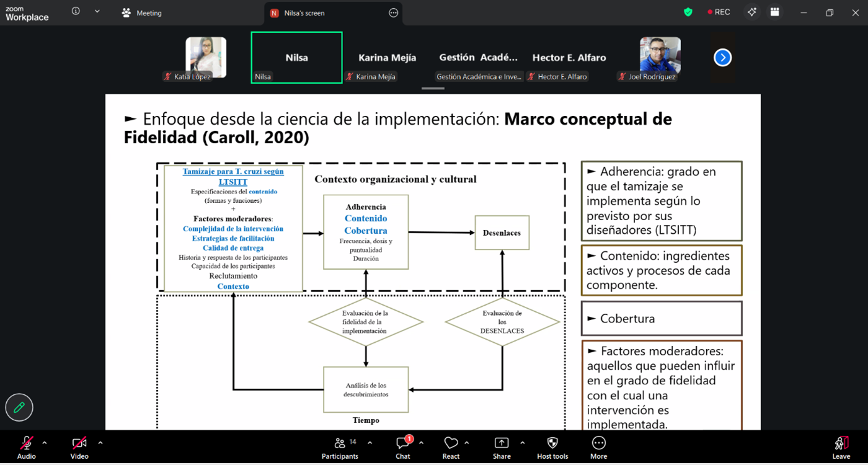The height and width of the screenshot is (465, 868).
Task: Turn on the Video camera
Action: point(79,447)
